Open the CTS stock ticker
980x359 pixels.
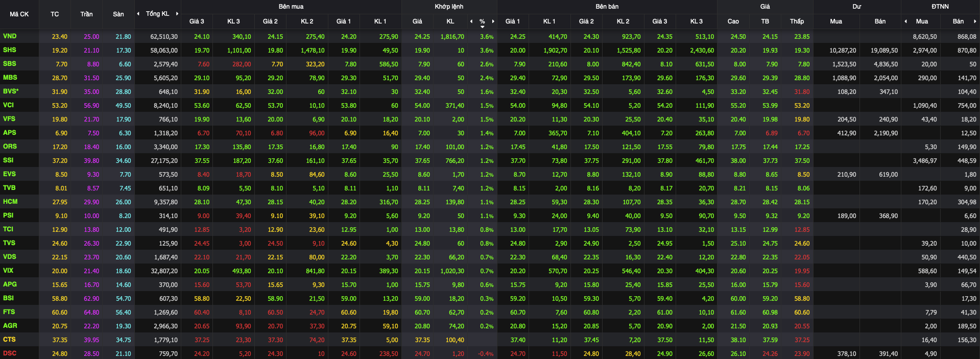click(9, 340)
